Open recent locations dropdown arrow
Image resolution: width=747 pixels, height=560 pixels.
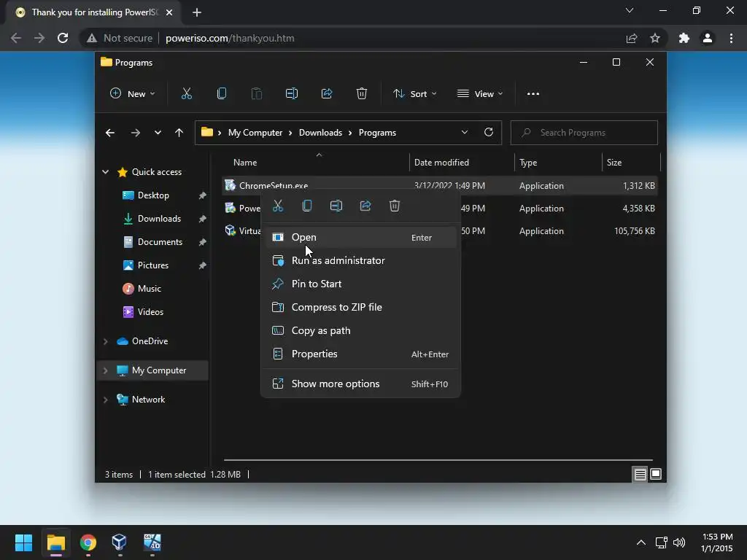(158, 133)
